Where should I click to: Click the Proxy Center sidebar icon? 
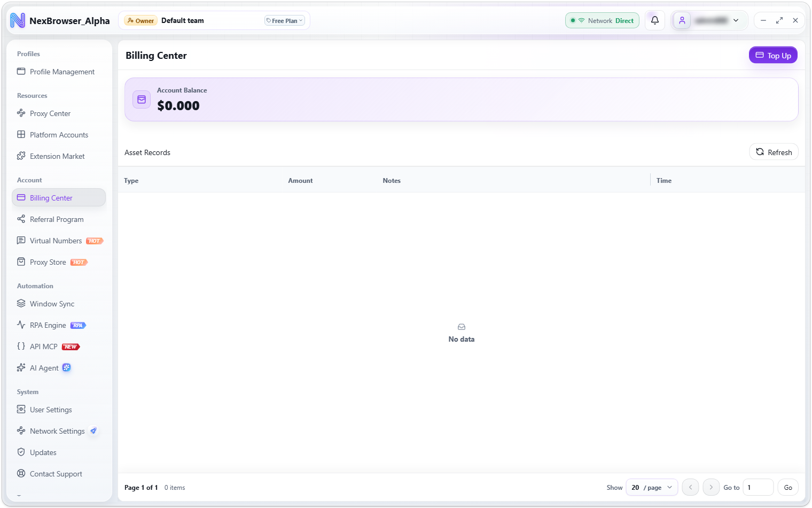[21, 113]
